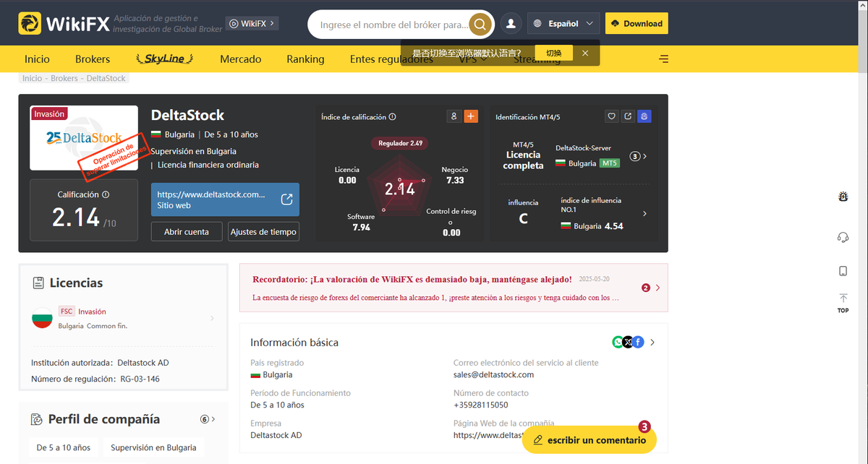868x464 pixels.
Task: Click the red Invasión tag on the logo
Action: 49,114
